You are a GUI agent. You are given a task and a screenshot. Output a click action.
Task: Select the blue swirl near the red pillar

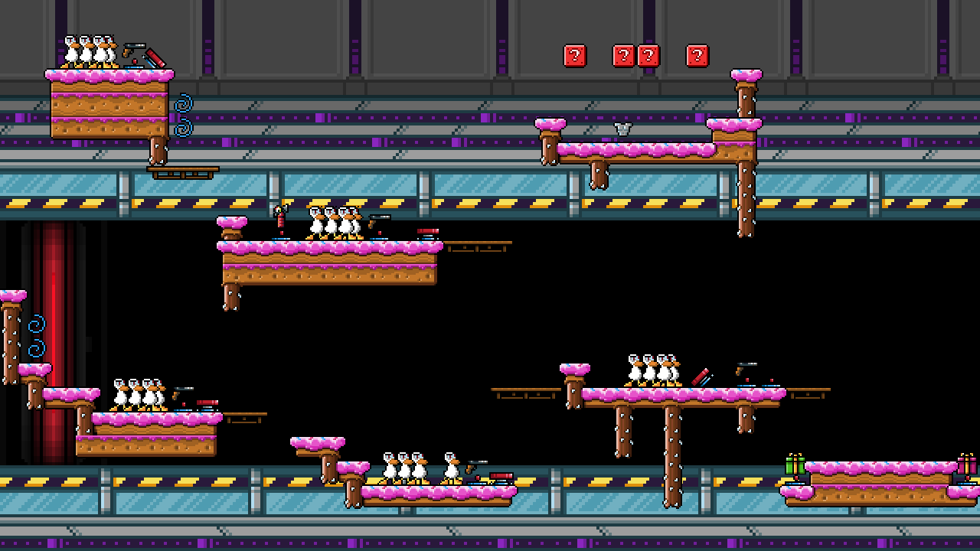pyautogui.click(x=37, y=336)
